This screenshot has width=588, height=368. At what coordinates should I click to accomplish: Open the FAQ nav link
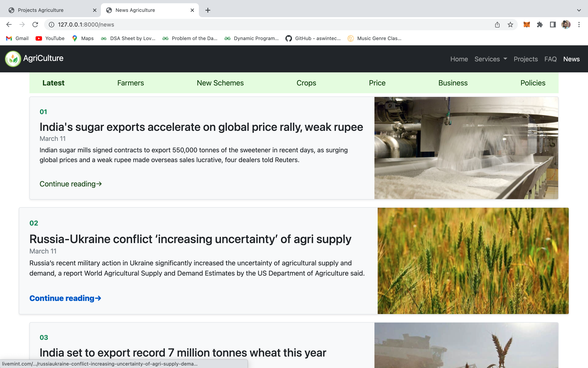click(x=550, y=59)
